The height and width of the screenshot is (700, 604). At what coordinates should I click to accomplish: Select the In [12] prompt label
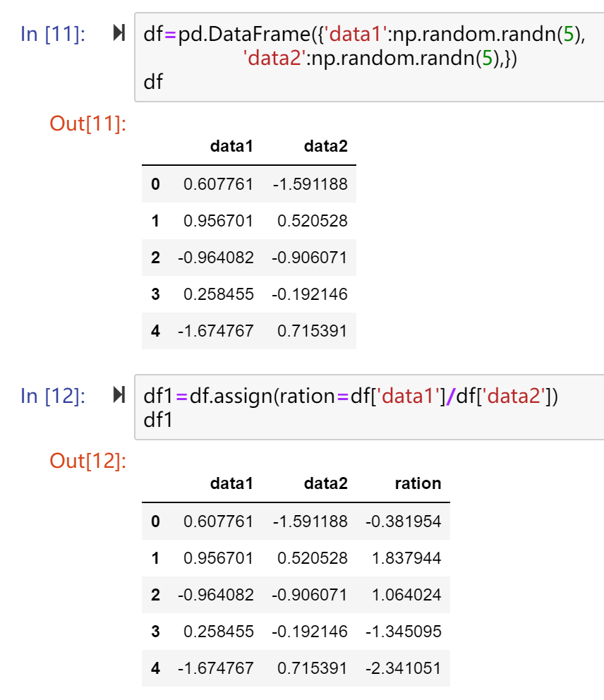coord(53,396)
